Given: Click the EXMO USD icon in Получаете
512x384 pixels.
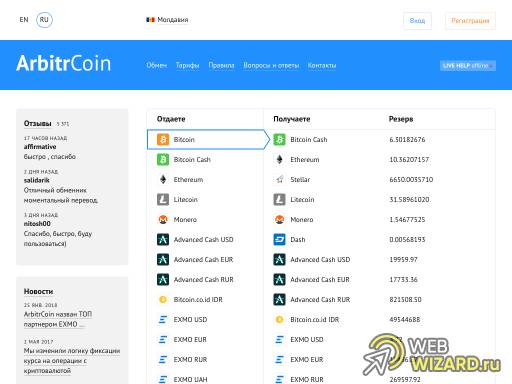Looking at the screenshot, I should click(x=279, y=339).
